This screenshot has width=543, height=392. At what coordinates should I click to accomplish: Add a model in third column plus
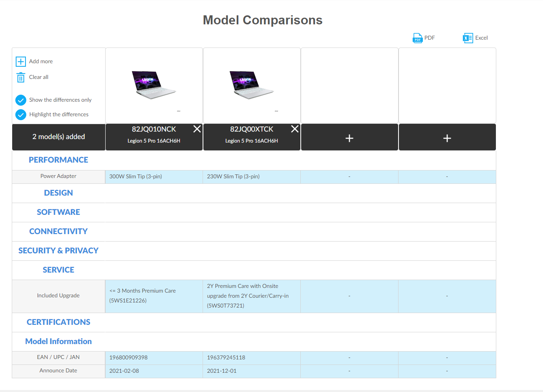pyautogui.click(x=349, y=138)
